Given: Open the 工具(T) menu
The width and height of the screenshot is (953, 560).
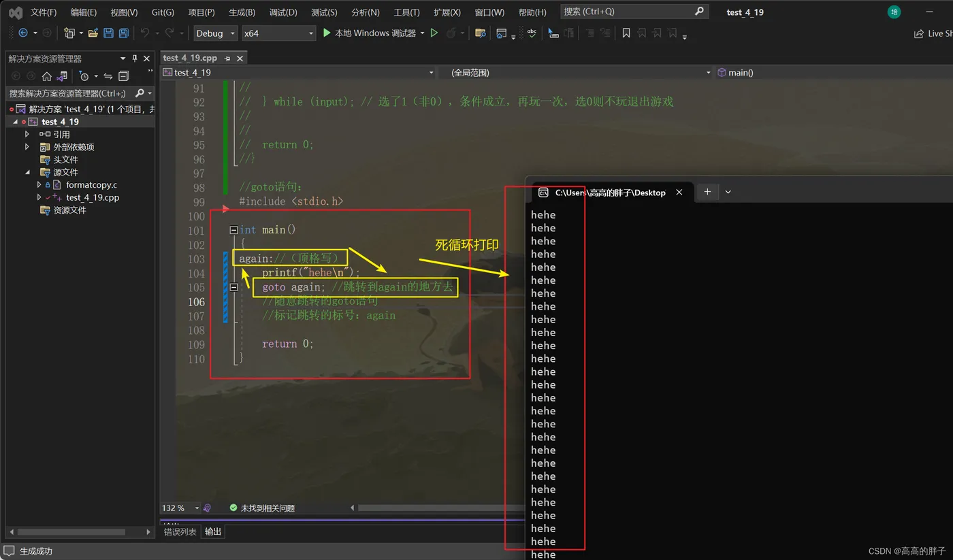Looking at the screenshot, I should 406,12.
